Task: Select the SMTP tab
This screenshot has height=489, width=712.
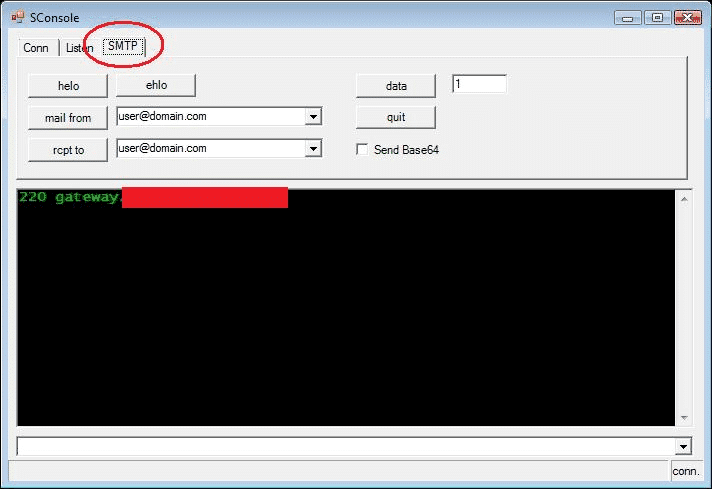Action: click(x=123, y=46)
